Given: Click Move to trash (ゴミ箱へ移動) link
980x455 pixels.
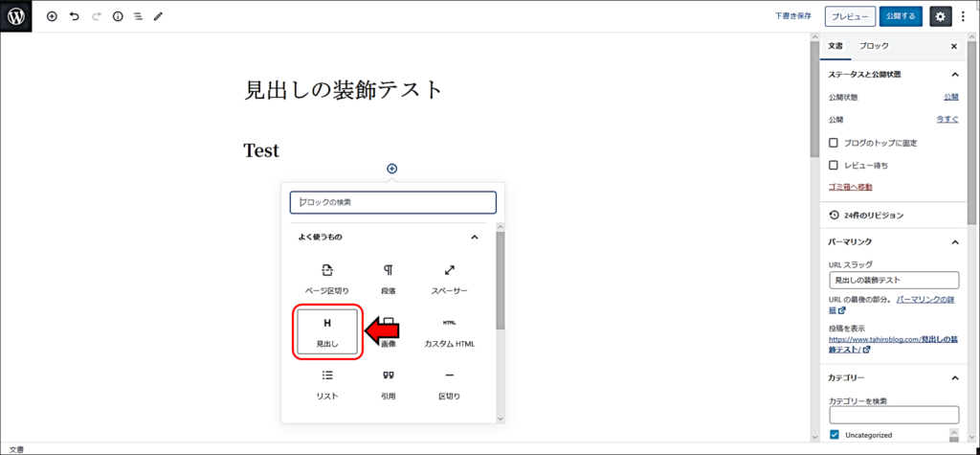Looking at the screenshot, I should pyautogui.click(x=850, y=187).
